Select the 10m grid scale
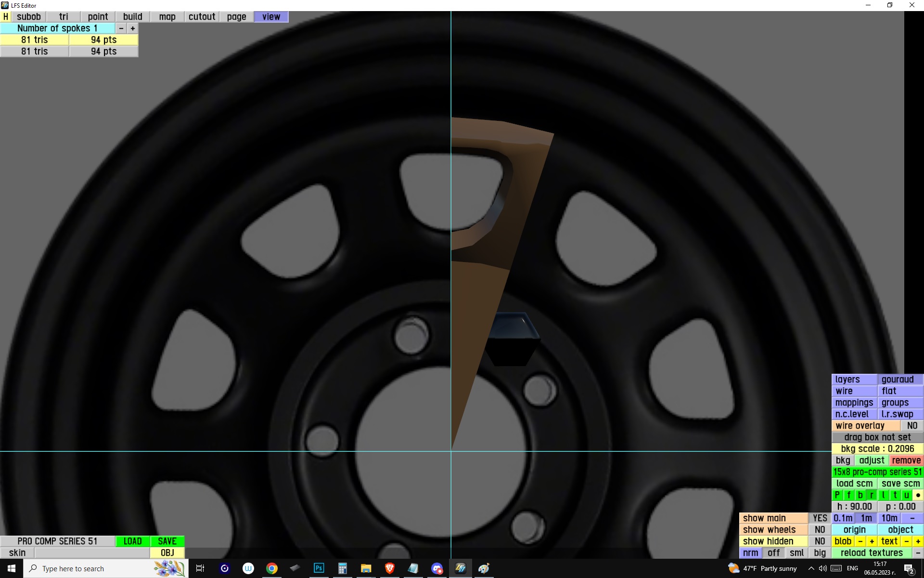The image size is (924, 578). pos(889,518)
